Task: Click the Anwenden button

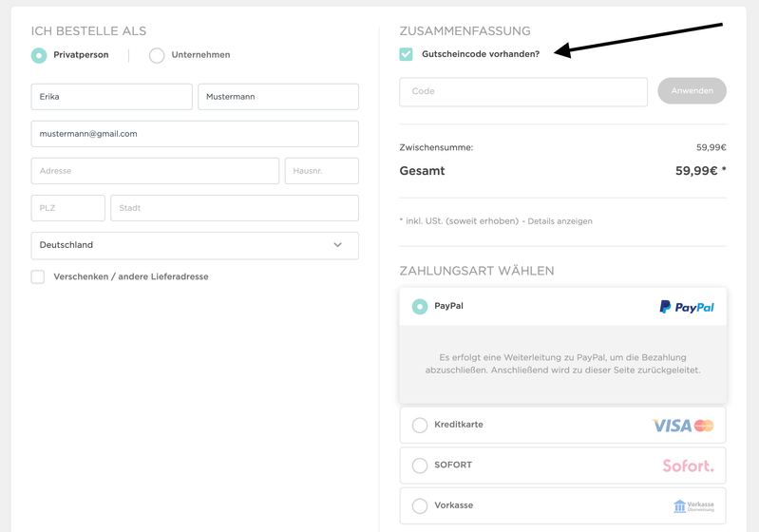Action: [x=692, y=90]
